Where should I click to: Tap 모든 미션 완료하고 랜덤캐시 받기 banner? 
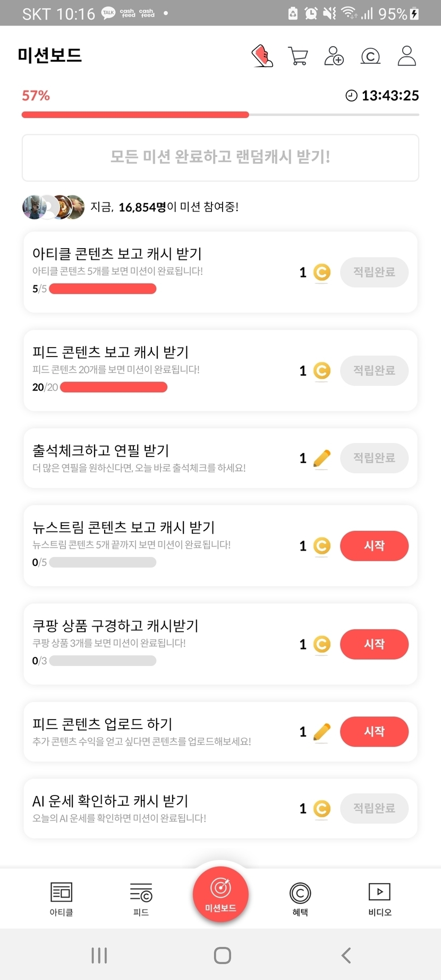220,157
